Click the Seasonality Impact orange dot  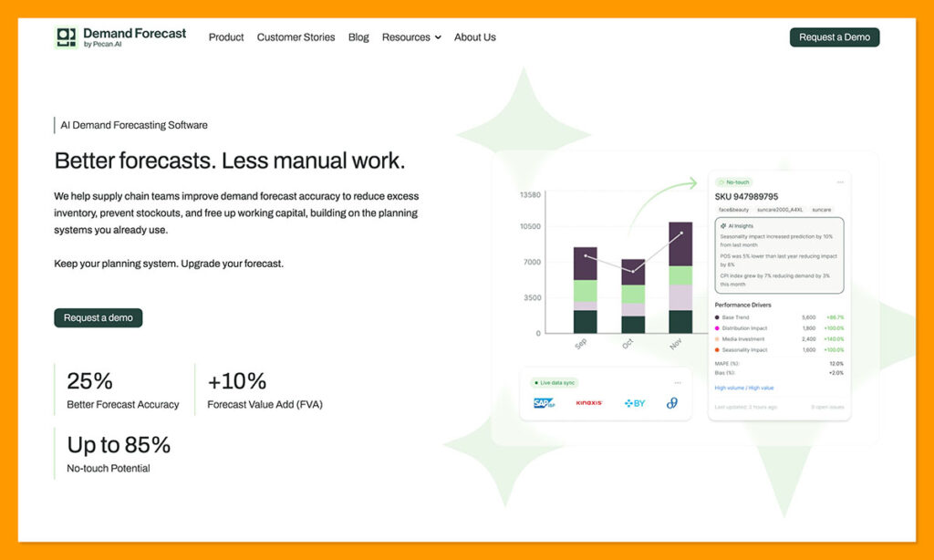[x=717, y=350]
